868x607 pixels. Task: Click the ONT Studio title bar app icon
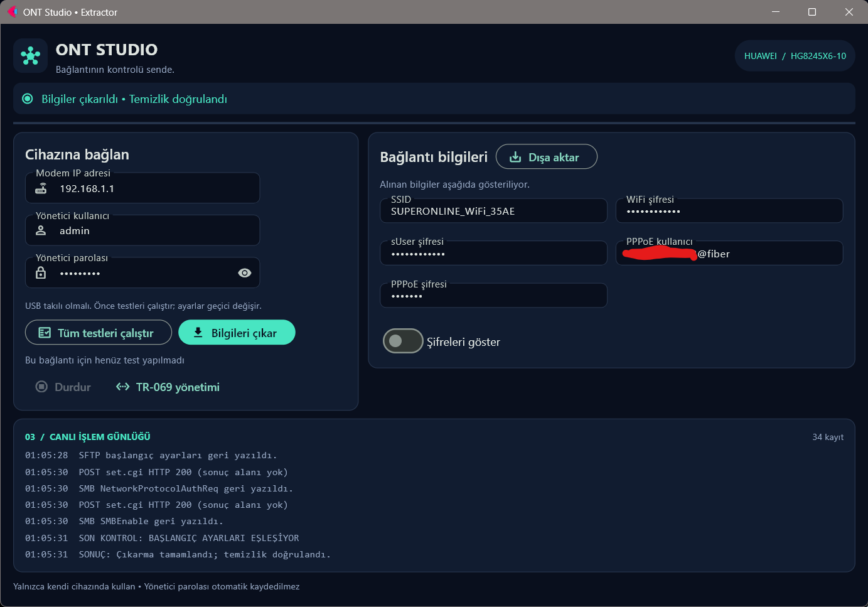[x=12, y=12]
